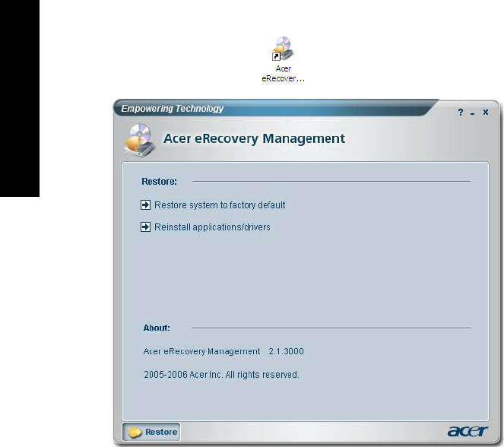Click the About: section label
The height and width of the screenshot is (447, 504).
coord(157,328)
